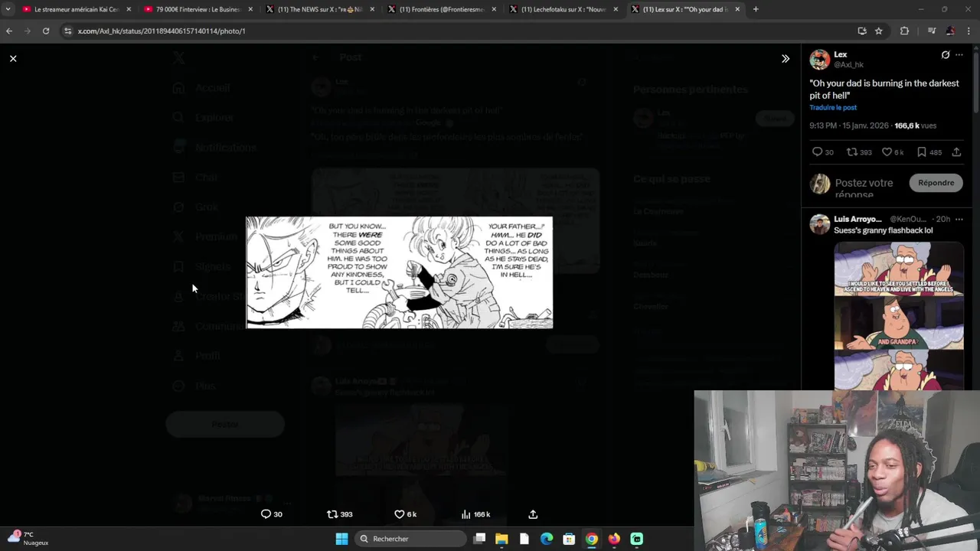Open a new browser tab
The image size is (980, 551).
(756, 9)
